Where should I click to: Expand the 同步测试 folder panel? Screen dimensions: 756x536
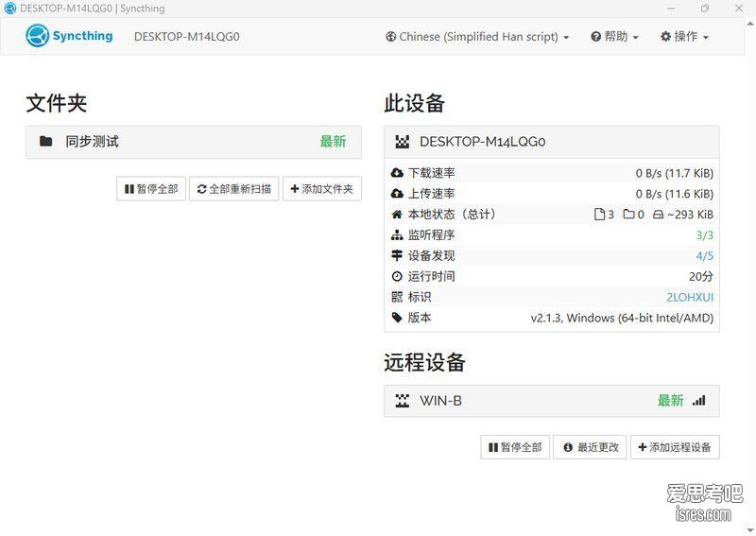[x=194, y=142]
